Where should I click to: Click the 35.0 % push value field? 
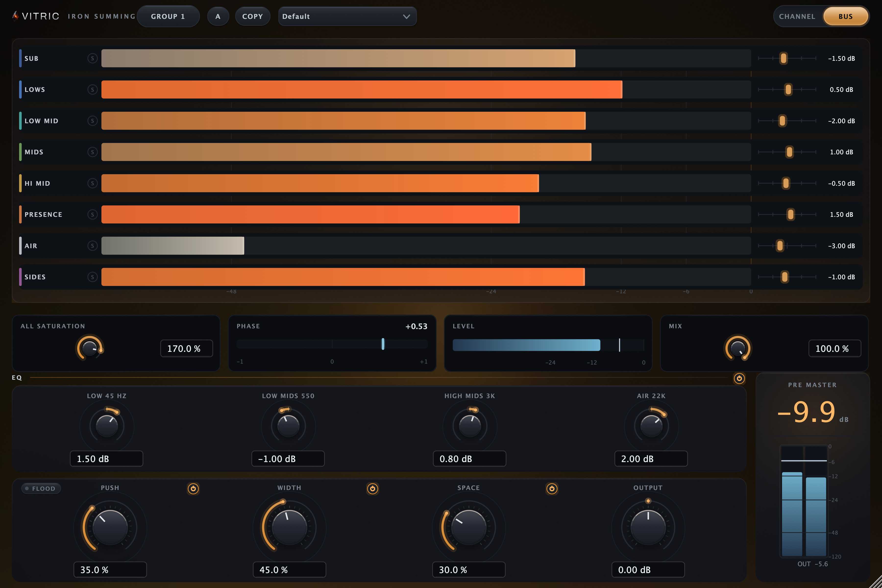110,570
